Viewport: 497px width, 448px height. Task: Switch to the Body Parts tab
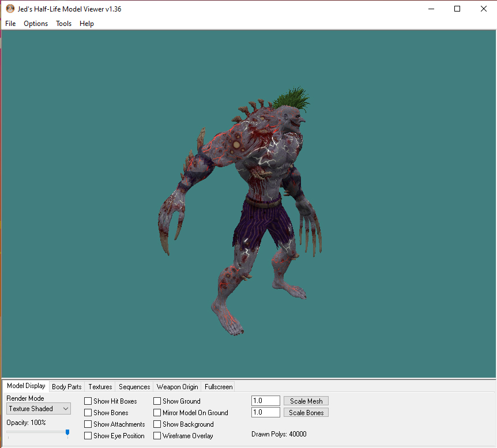click(66, 387)
